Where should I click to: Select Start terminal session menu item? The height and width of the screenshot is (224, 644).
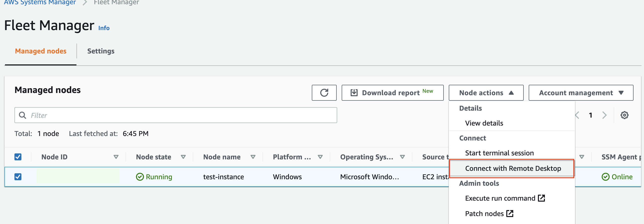coord(499,153)
